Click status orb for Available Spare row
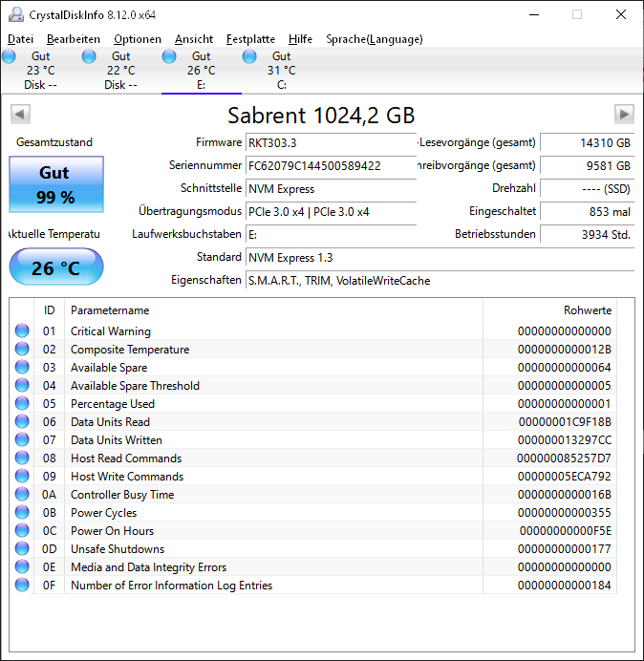The image size is (644, 661). 22,367
